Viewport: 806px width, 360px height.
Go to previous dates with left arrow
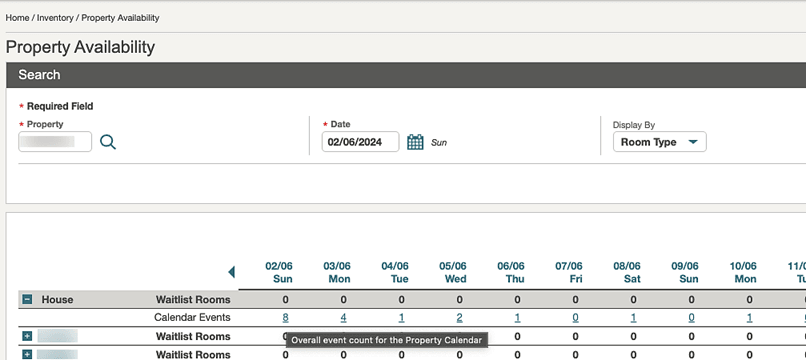[x=231, y=272]
